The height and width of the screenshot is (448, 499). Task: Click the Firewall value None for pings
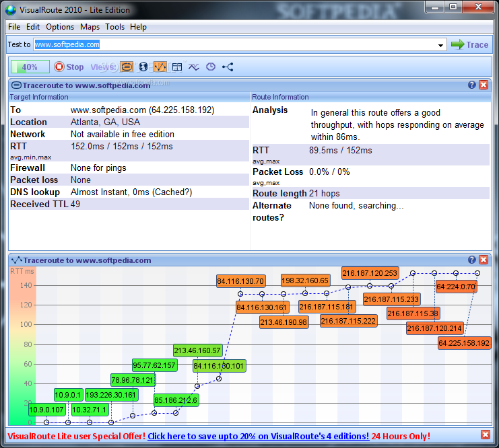point(98,168)
